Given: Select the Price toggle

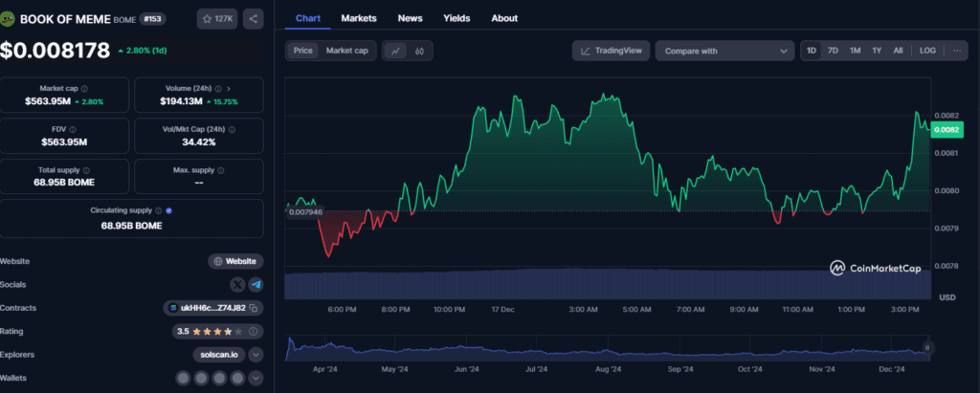Looking at the screenshot, I should [x=303, y=51].
